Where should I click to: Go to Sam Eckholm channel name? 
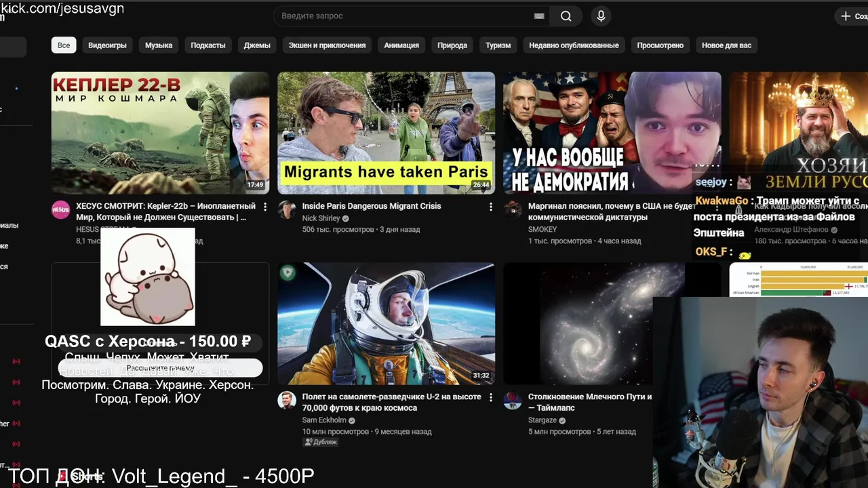coord(323,420)
